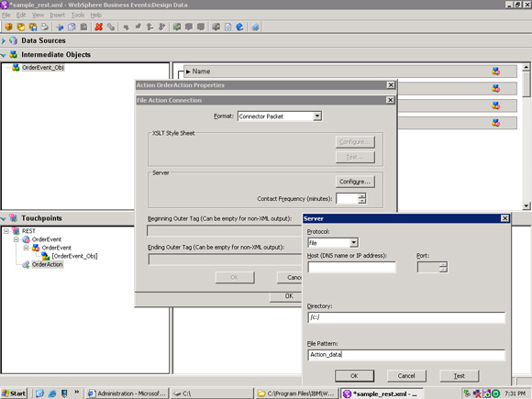Select the inner OrderEvent tree item
This screenshot has height=399, width=532.
57,248
